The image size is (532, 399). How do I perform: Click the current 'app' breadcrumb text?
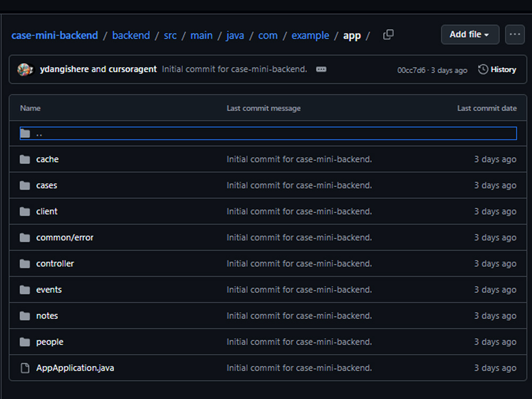tap(352, 36)
